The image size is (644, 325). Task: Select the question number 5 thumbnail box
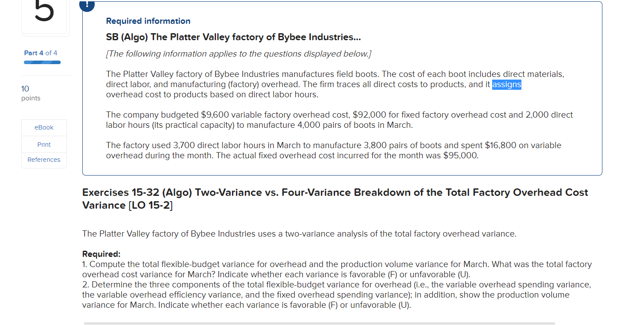(x=45, y=17)
